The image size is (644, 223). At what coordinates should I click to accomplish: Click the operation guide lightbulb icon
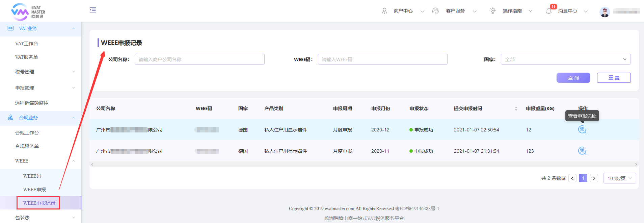coord(493,11)
